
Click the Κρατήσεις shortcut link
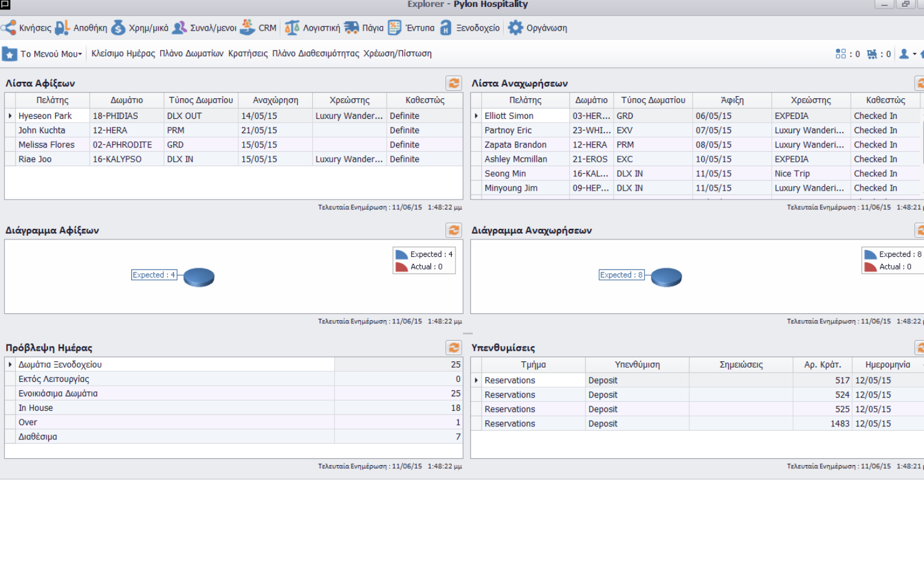coord(248,54)
